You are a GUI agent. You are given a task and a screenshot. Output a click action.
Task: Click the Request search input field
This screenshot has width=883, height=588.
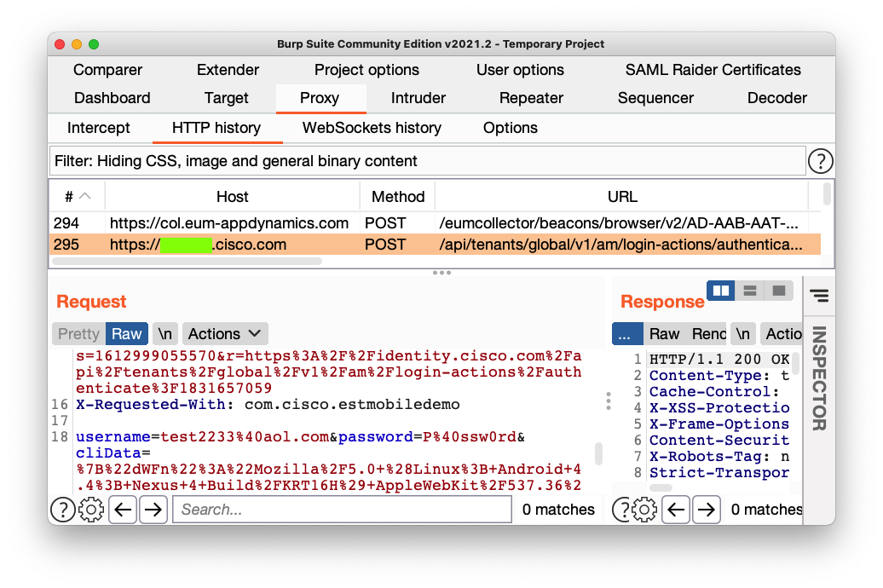[x=342, y=510]
